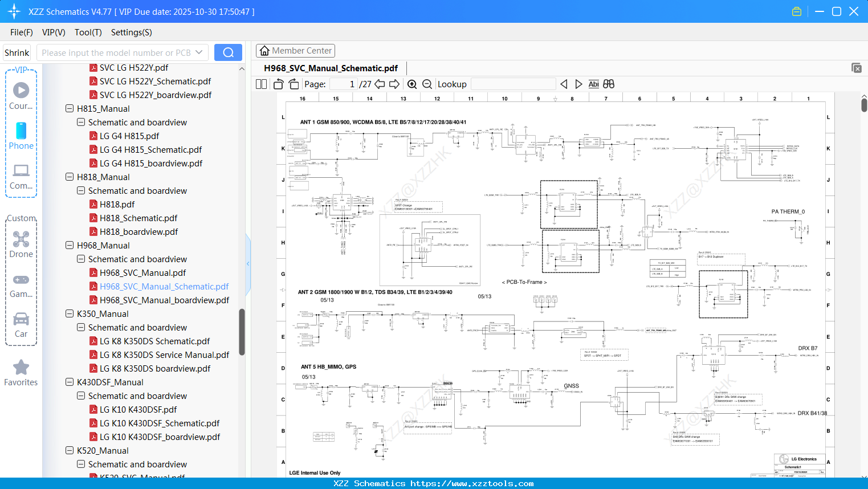This screenshot has height=489, width=868.
Task: Click the Member Center button
Action: [x=295, y=50]
